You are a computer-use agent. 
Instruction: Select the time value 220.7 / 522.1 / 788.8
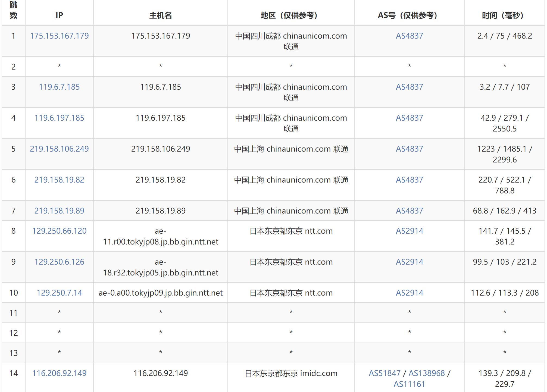tap(505, 185)
